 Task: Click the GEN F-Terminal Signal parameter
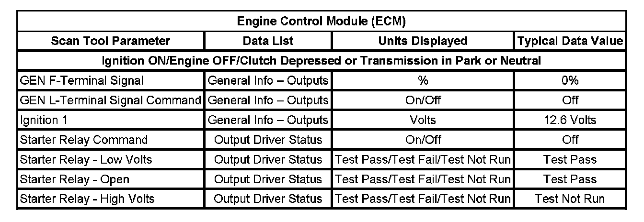[x=82, y=80]
